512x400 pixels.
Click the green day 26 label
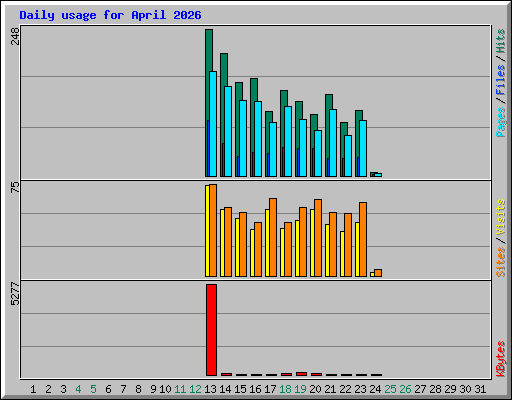coord(405,389)
